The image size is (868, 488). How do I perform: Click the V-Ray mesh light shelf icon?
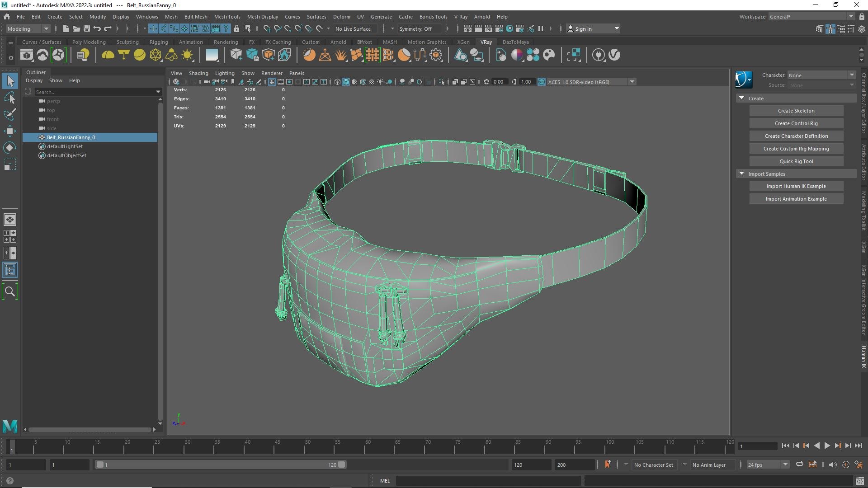click(x=156, y=55)
